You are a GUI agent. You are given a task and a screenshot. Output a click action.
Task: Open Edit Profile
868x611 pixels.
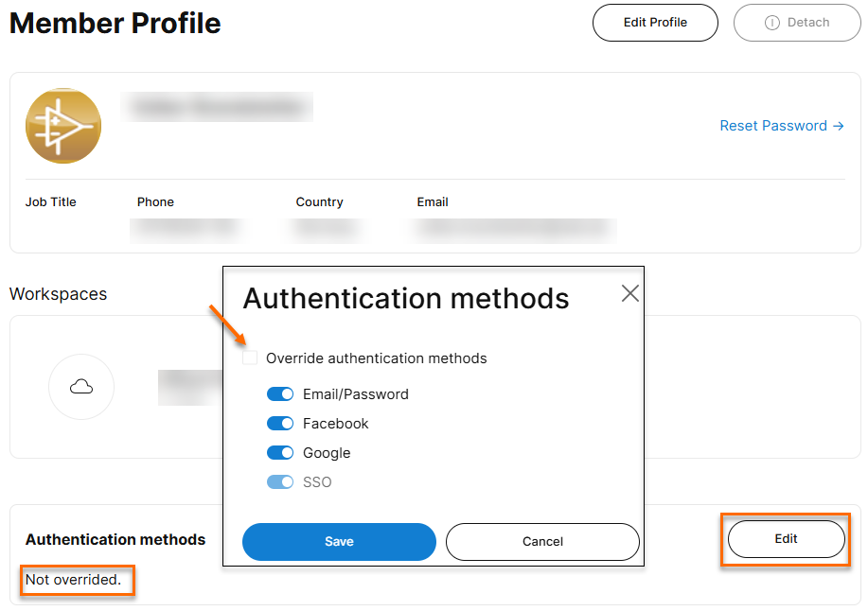point(655,23)
